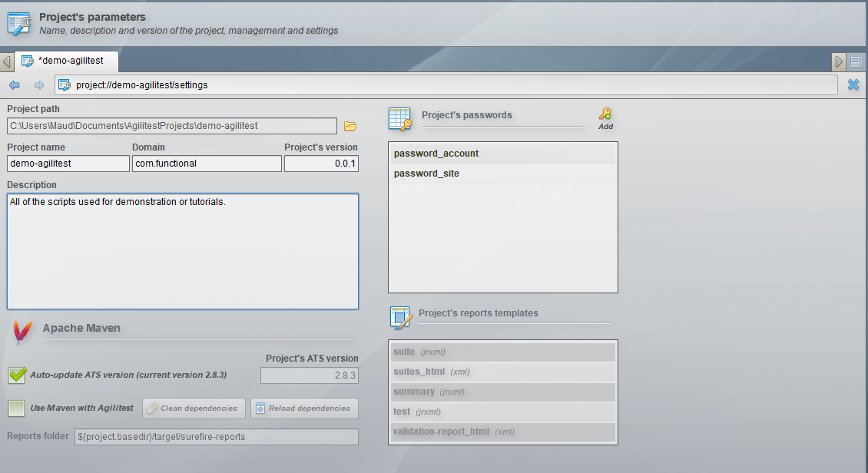Select the password_account entry
868x473 pixels.
pyautogui.click(x=502, y=154)
